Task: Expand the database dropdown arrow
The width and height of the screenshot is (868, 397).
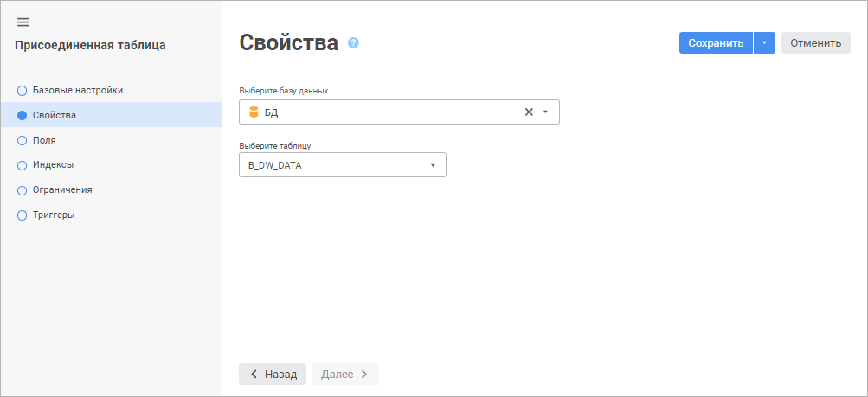Action: coord(545,112)
